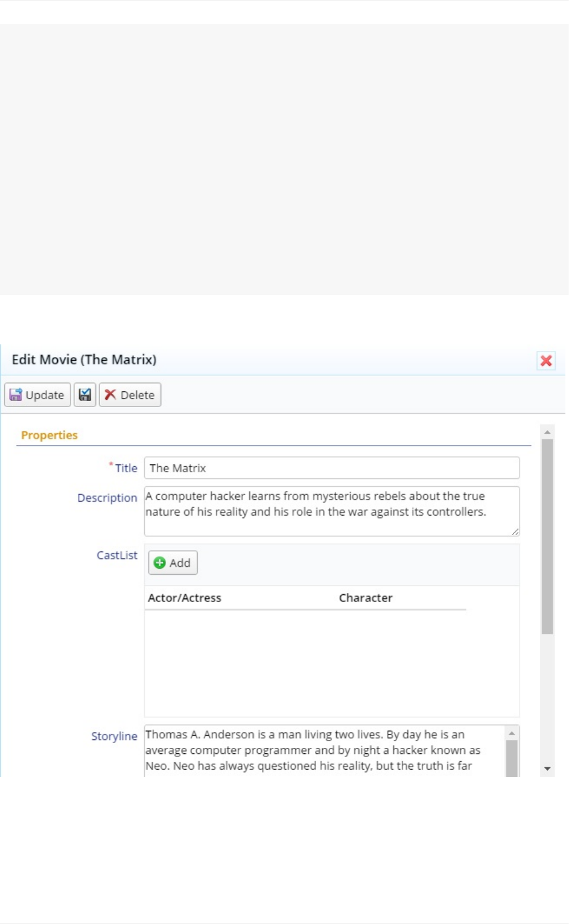Close the Edit Movie dialog

(546, 361)
